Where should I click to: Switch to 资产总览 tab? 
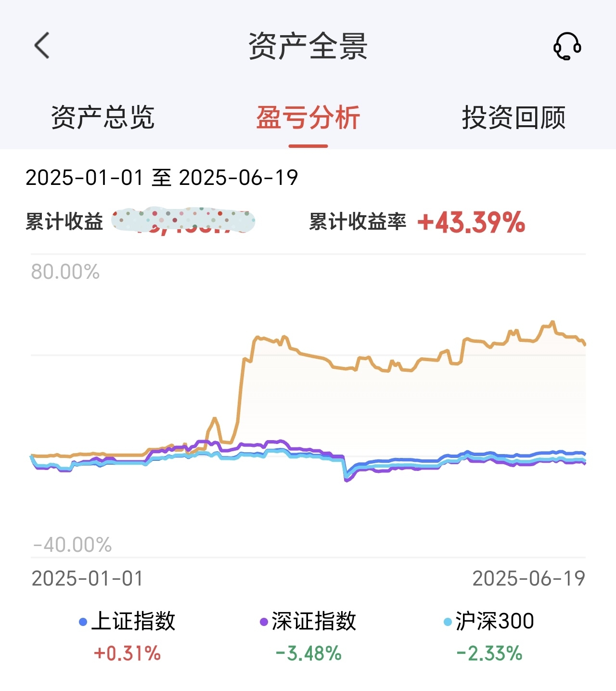point(103,117)
